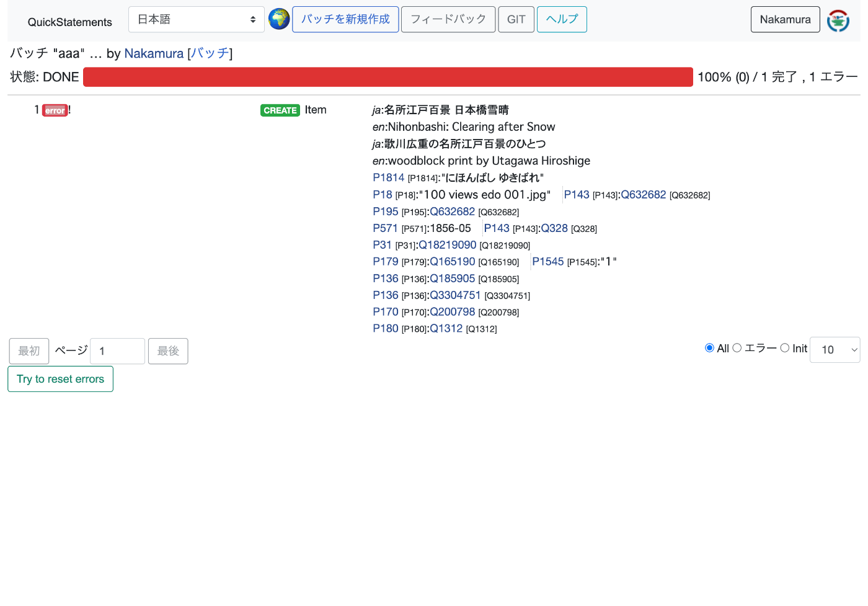
Task: Open the GIT page
Action: pyautogui.click(x=516, y=19)
